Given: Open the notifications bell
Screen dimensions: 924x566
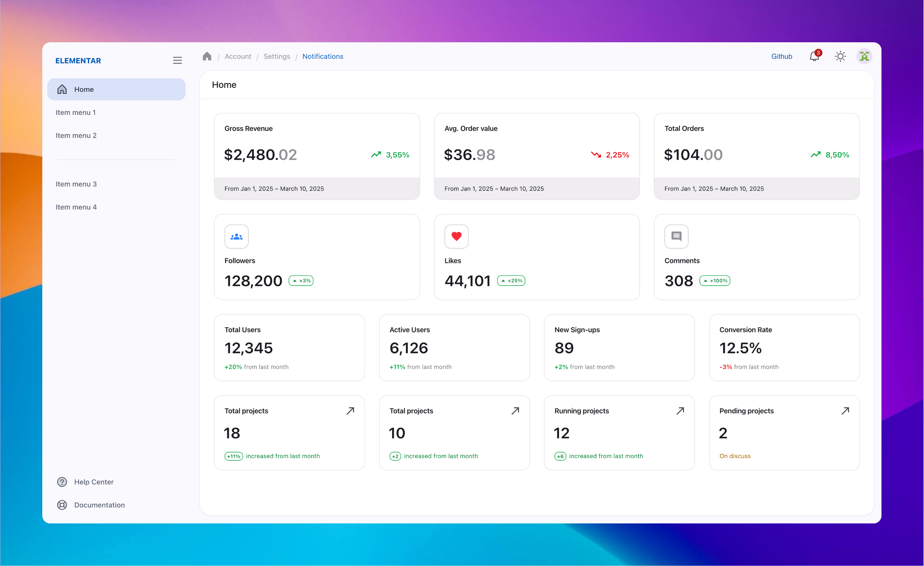Looking at the screenshot, I should (814, 57).
